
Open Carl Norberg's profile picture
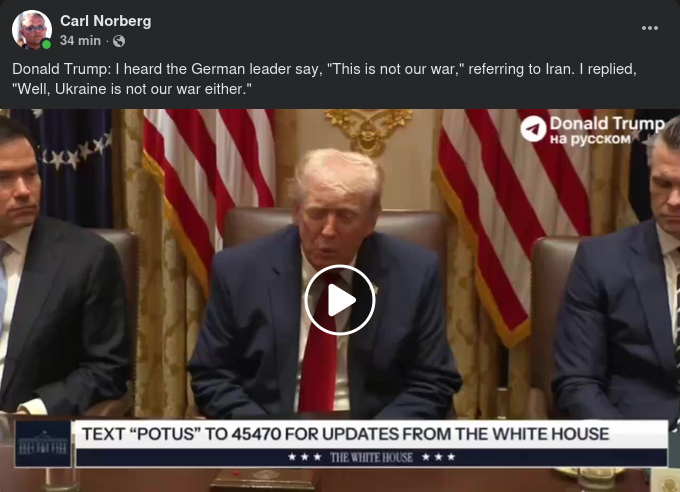(x=32, y=30)
